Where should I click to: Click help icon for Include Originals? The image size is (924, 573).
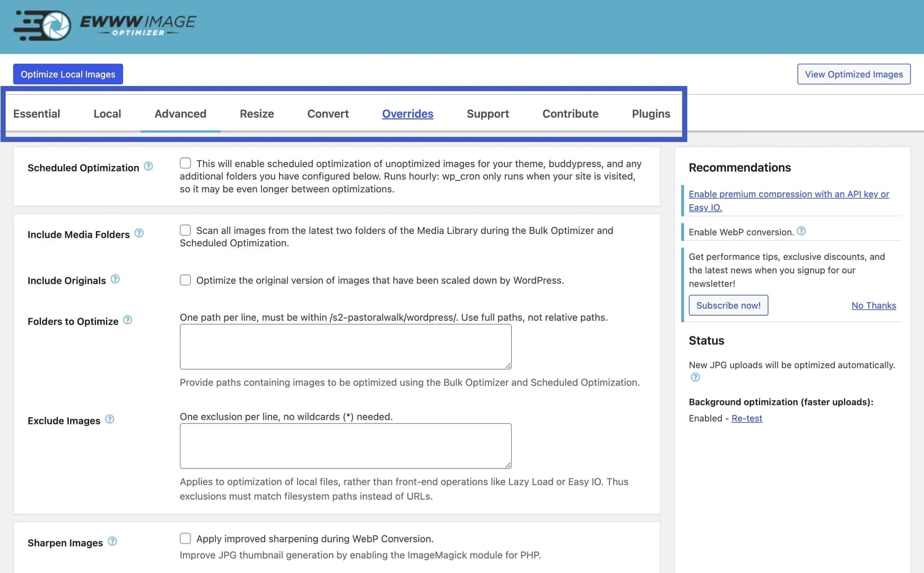pyautogui.click(x=115, y=280)
